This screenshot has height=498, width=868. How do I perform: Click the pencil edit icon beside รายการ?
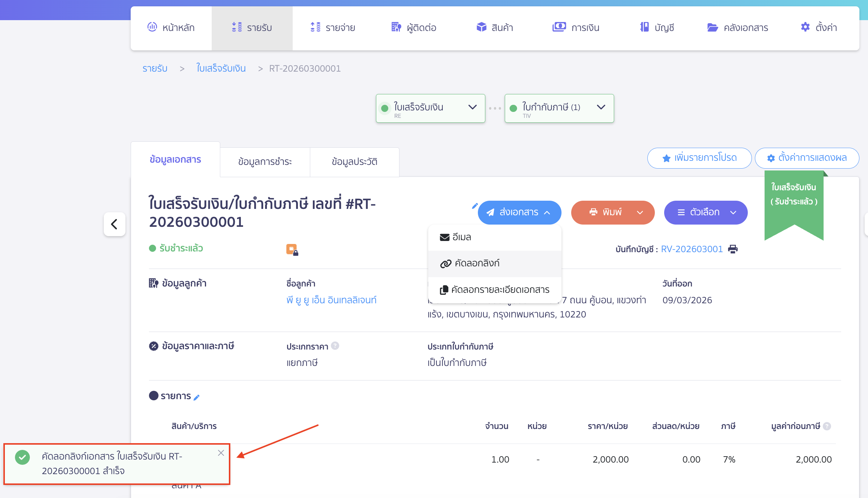(197, 397)
